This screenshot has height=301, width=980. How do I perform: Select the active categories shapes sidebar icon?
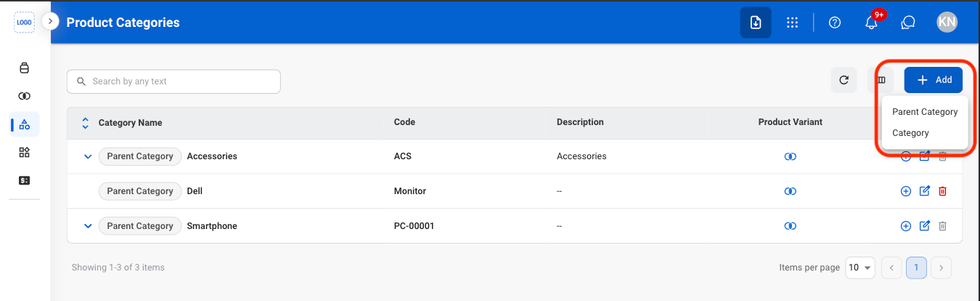[x=25, y=124]
